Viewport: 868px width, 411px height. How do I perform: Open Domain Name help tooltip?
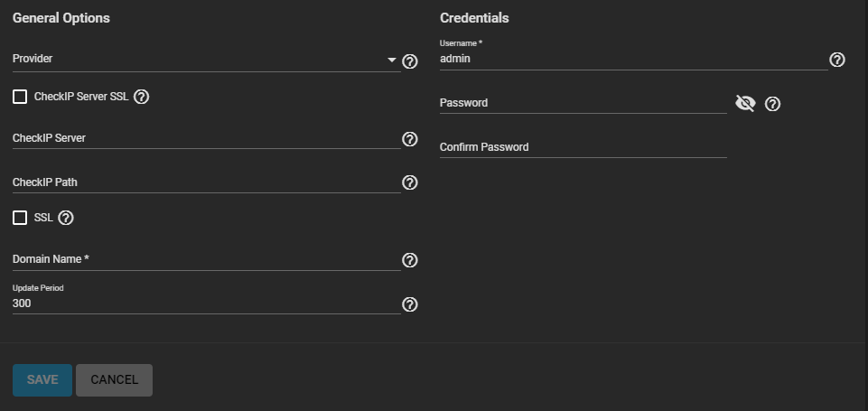click(x=410, y=260)
